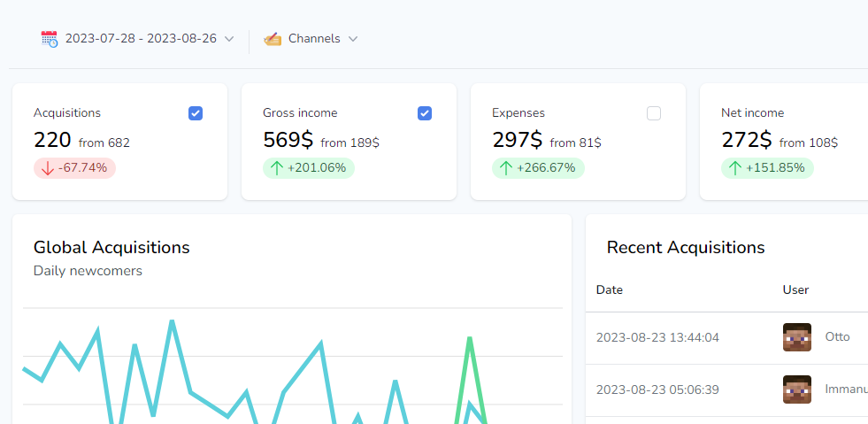
Task: Click the 2023-08-23 05:06:39 date cell
Action: tap(657, 389)
